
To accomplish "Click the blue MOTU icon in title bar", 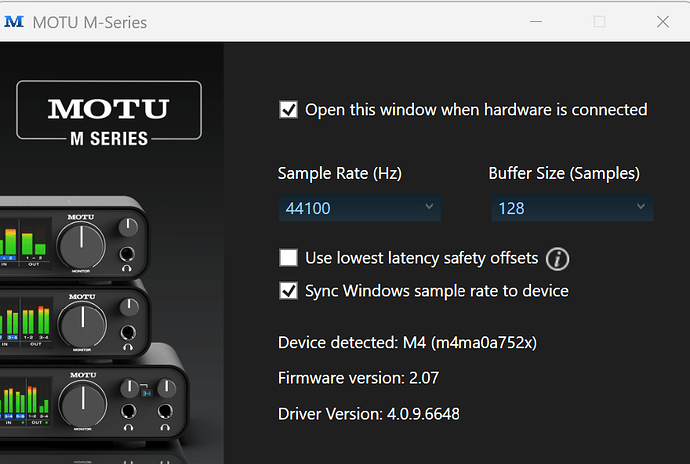I will [15, 21].
